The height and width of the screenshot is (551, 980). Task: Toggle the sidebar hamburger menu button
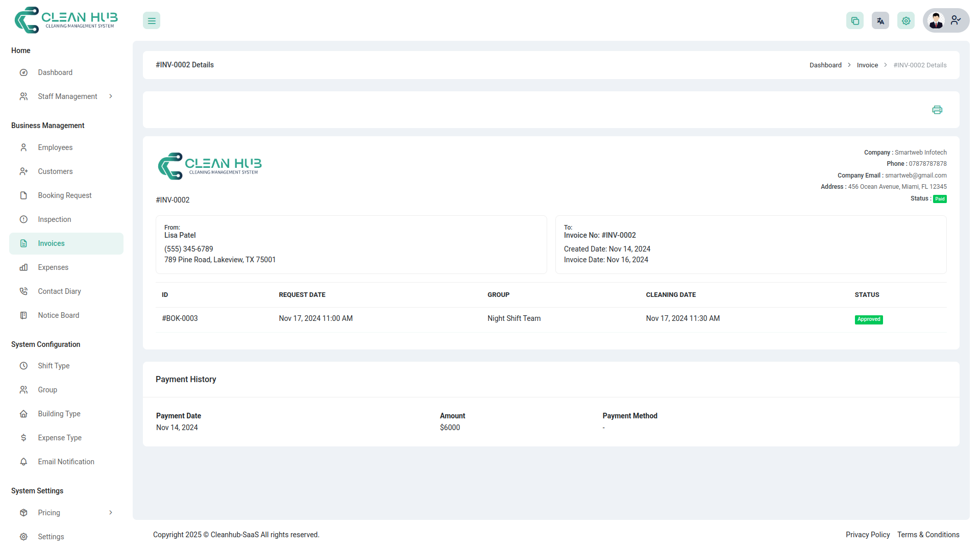pos(152,21)
